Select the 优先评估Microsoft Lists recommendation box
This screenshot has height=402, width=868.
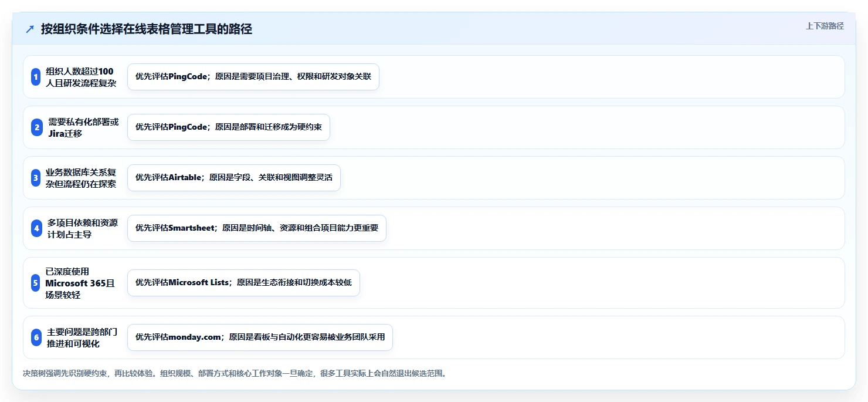pos(243,283)
